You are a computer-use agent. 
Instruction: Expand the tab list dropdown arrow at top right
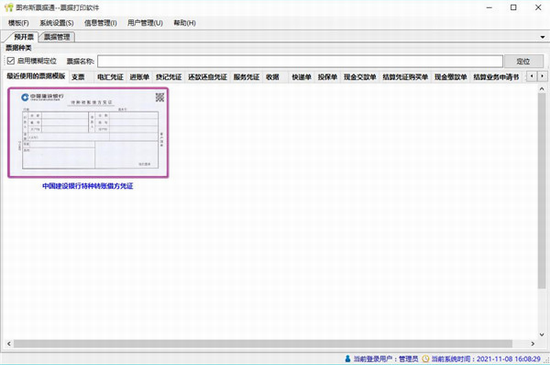pyautogui.click(x=543, y=37)
